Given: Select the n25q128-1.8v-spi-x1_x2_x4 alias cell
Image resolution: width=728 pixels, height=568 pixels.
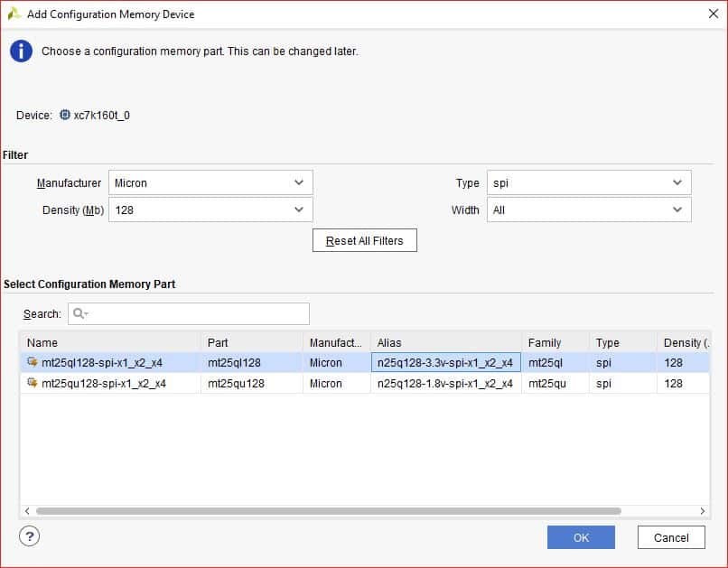Looking at the screenshot, I should pos(445,384).
